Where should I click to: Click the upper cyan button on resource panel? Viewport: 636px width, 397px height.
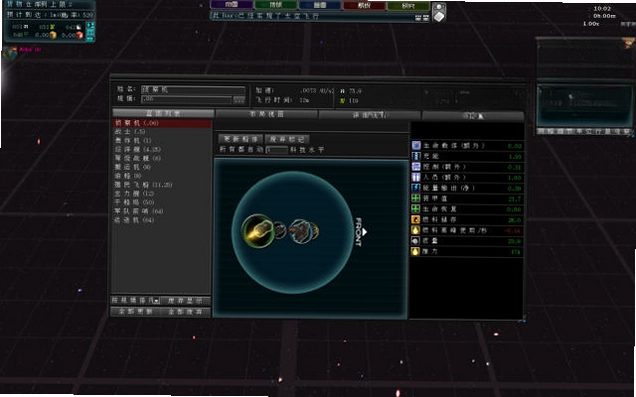(90, 26)
